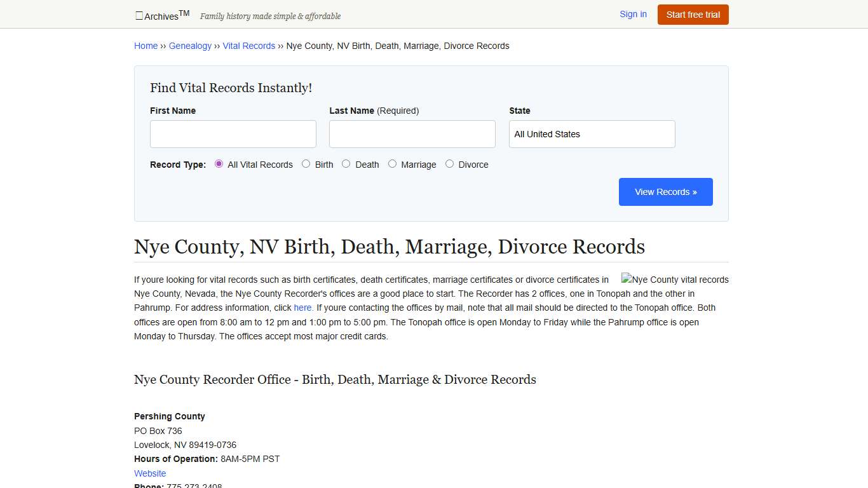Click the page heading for Nye County records
The image size is (868, 488).
[x=389, y=247]
